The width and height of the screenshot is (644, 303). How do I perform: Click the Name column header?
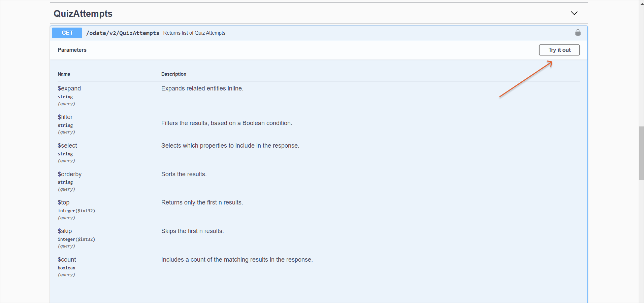[64, 74]
